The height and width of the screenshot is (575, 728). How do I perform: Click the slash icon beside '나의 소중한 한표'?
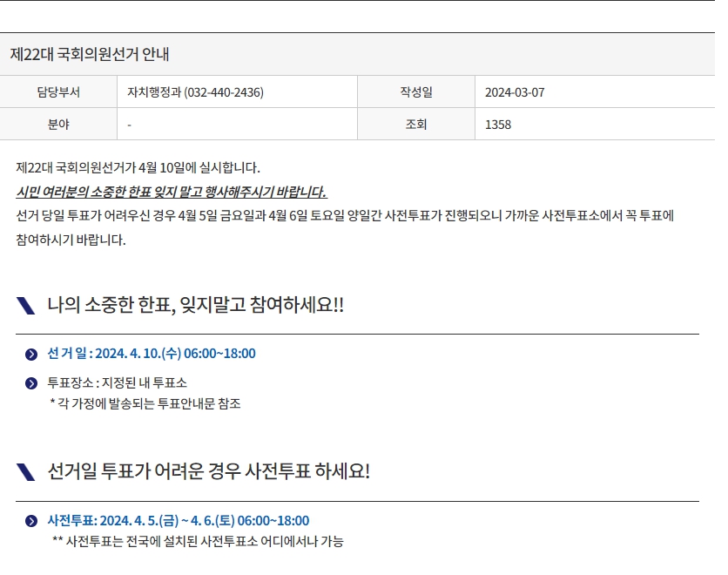pyautogui.click(x=25, y=306)
